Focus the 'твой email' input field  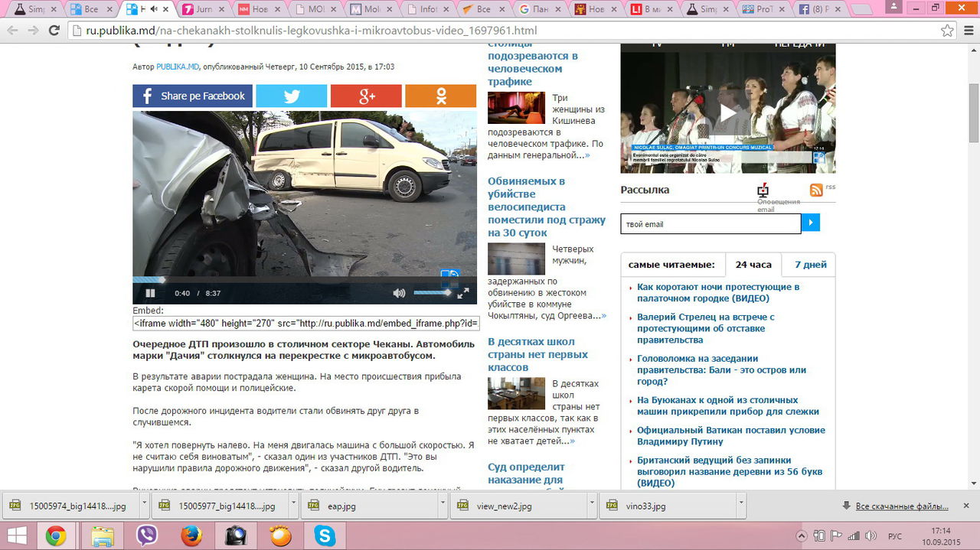pos(710,223)
